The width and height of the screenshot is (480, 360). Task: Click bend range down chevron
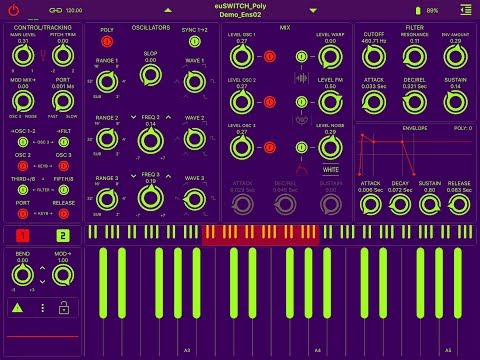[x=43, y=282]
